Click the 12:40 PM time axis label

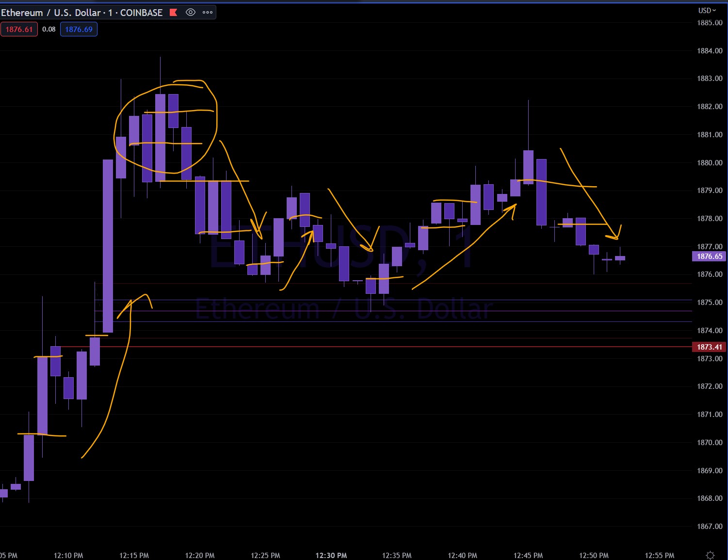[x=462, y=556]
